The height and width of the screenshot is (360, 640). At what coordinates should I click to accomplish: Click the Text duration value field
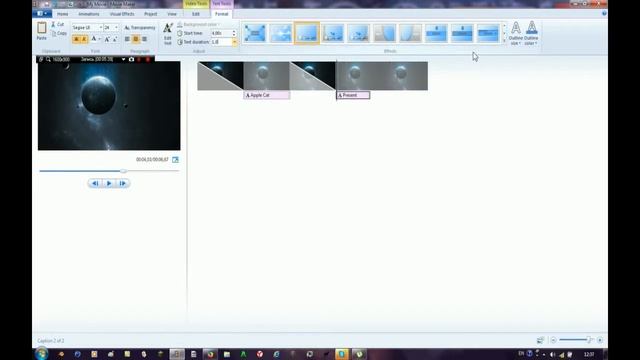(221, 42)
